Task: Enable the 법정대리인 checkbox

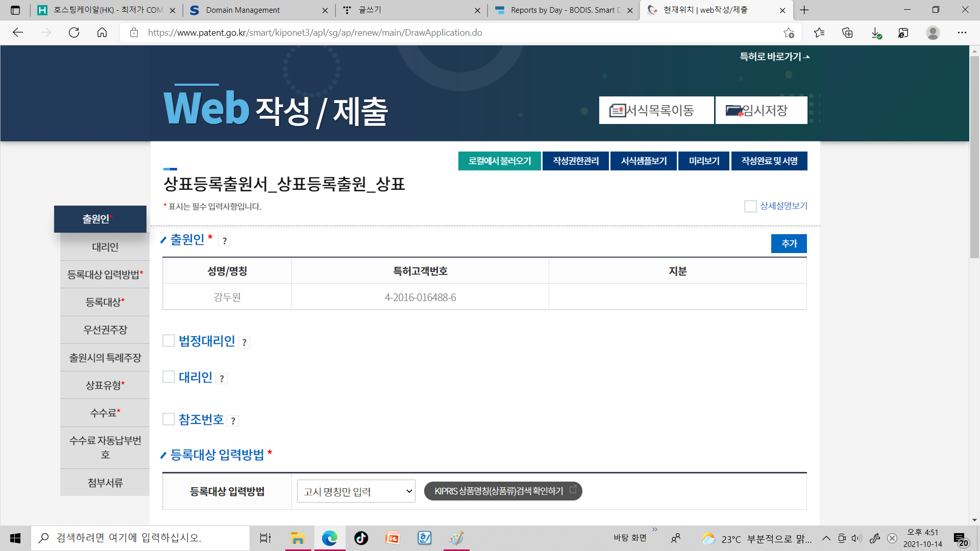Action: [x=168, y=341]
